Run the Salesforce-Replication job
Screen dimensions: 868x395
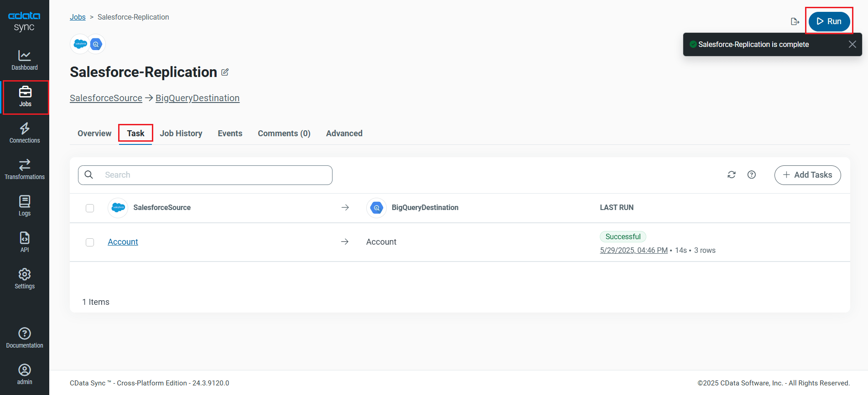(829, 21)
